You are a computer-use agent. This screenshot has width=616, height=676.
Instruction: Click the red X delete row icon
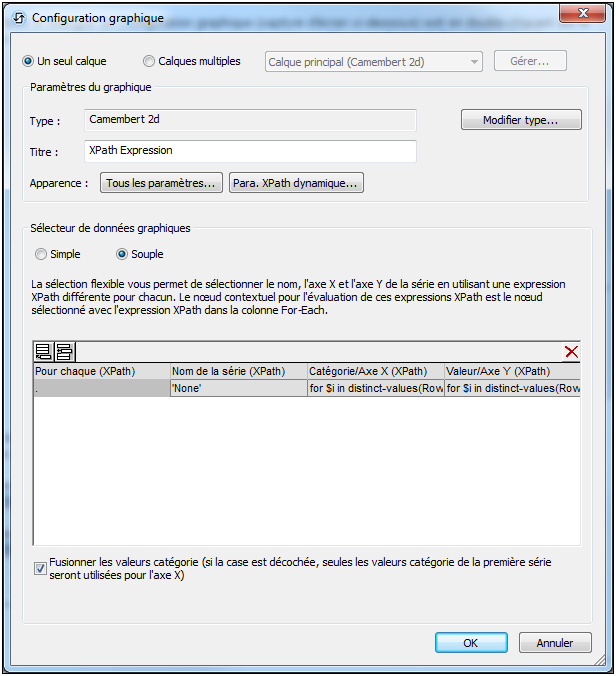point(571,351)
